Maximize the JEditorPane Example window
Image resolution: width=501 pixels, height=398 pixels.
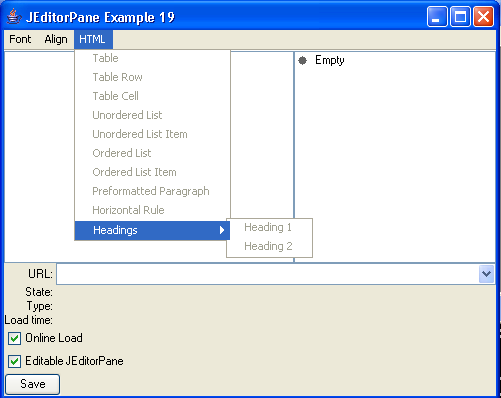coord(460,16)
